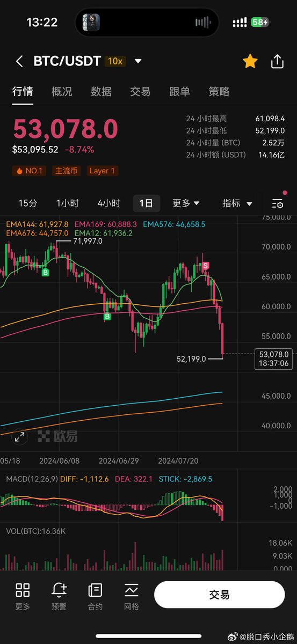Select the 1小时 chart interval
297x644 pixels.
pyautogui.click(x=68, y=203)
